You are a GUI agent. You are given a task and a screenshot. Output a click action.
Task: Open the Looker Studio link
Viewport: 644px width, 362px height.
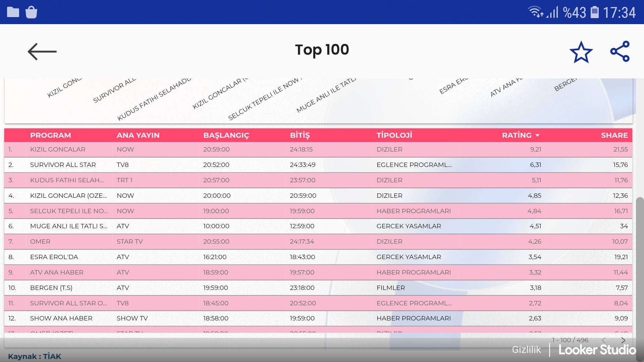[597, 350]
